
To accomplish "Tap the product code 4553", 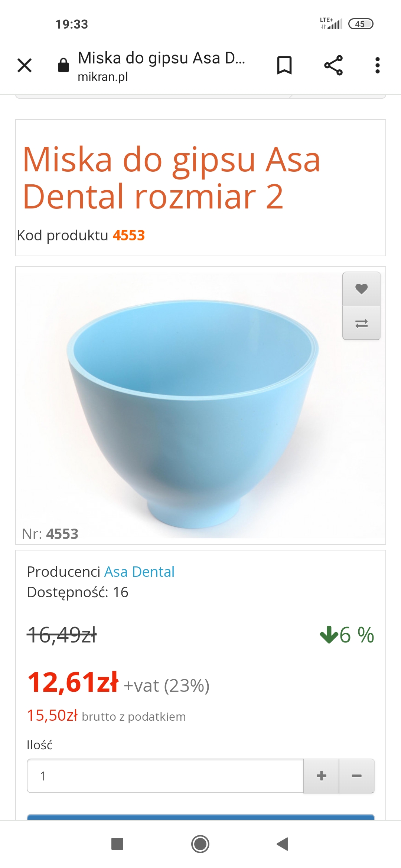I will point(128,236).
